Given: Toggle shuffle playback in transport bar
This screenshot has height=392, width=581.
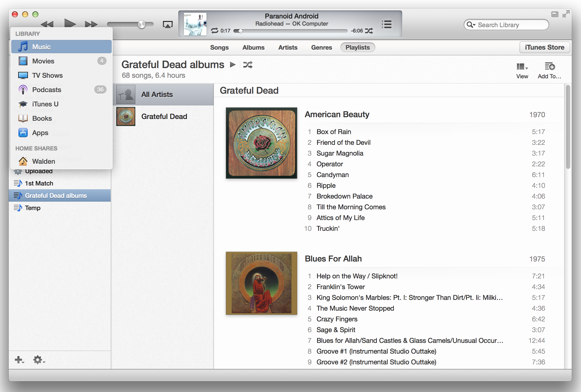Looking at the screenshot, I should tap(371, 30).
